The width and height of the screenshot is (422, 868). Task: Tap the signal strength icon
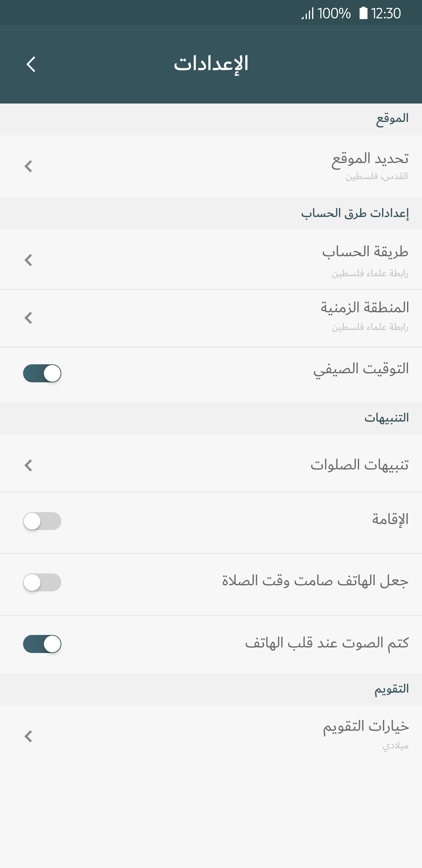point(307,14)
